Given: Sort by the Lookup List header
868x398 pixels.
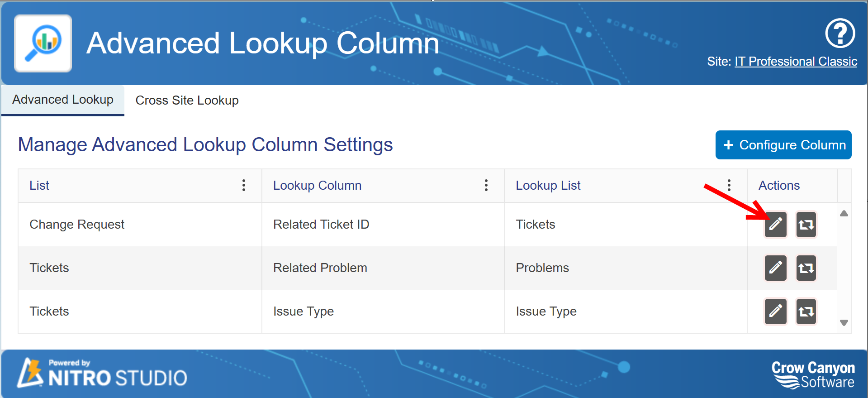Looking at the screenshot, I should [x=548, y=185].
